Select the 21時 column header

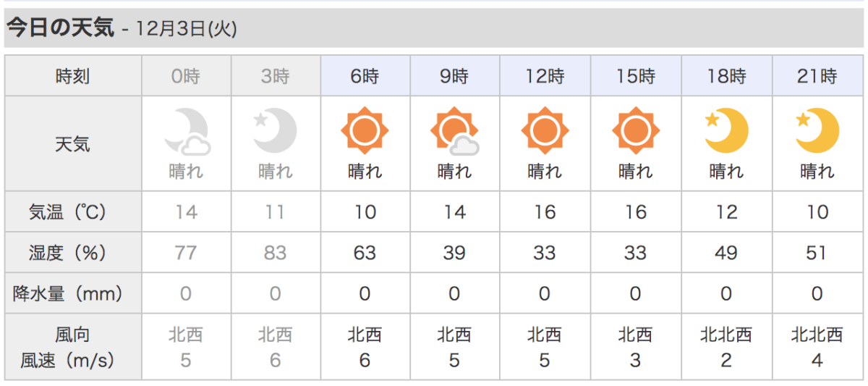click(x=817, y=76)
